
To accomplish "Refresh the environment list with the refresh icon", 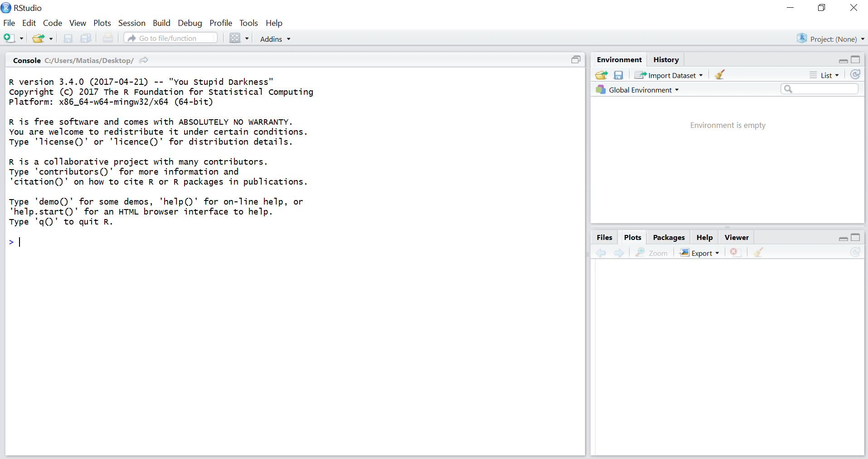I will pyautogui.click(x=856, y=74).
